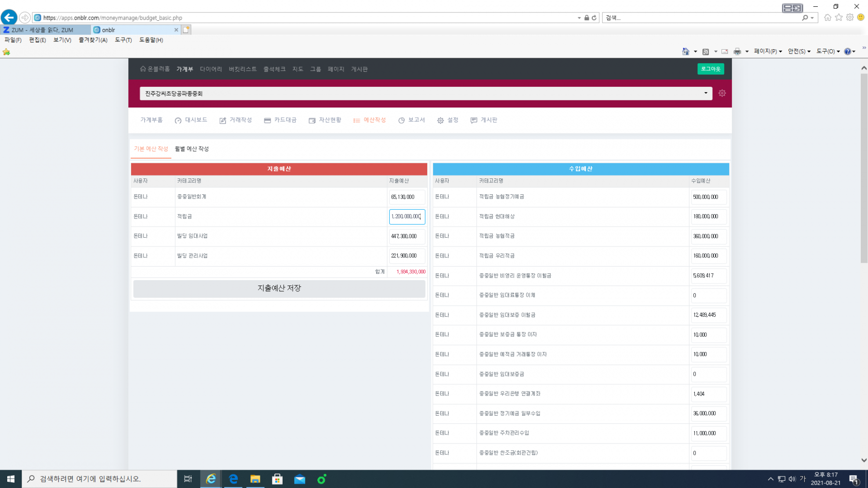Open 카드대금 card payment icon

coord(267,121)
